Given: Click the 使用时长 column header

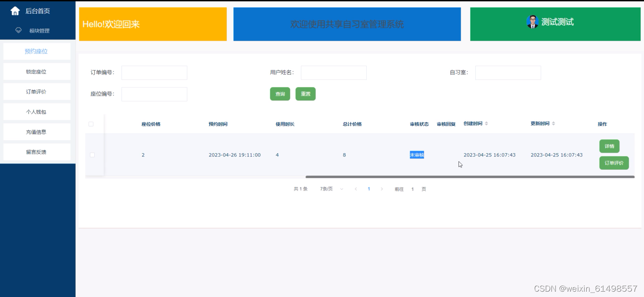Looking at the screenshot, I should point(285,124).
